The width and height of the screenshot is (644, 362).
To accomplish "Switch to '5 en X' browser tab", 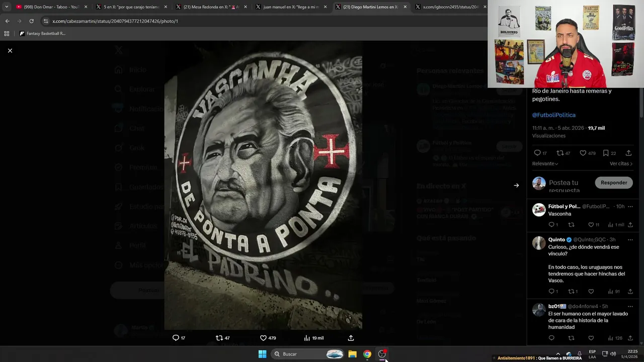I will pos(131,7).
